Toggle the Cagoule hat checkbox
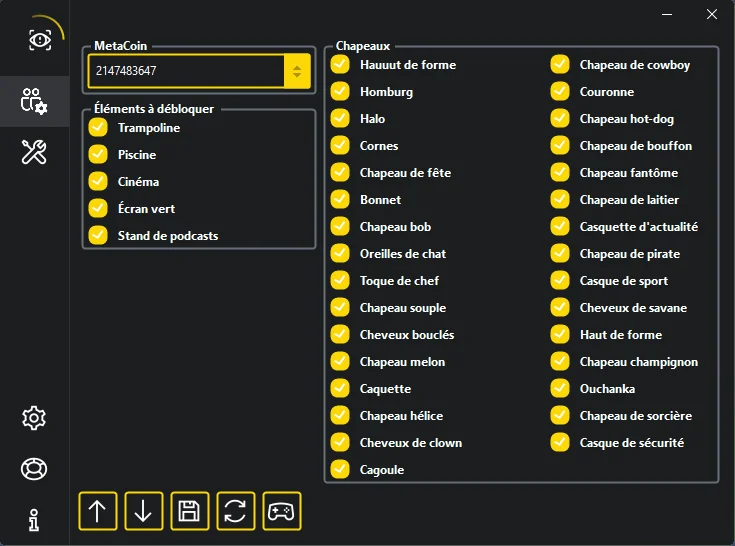The height and width of the screenshot is (546, 735). coord(340,469)
